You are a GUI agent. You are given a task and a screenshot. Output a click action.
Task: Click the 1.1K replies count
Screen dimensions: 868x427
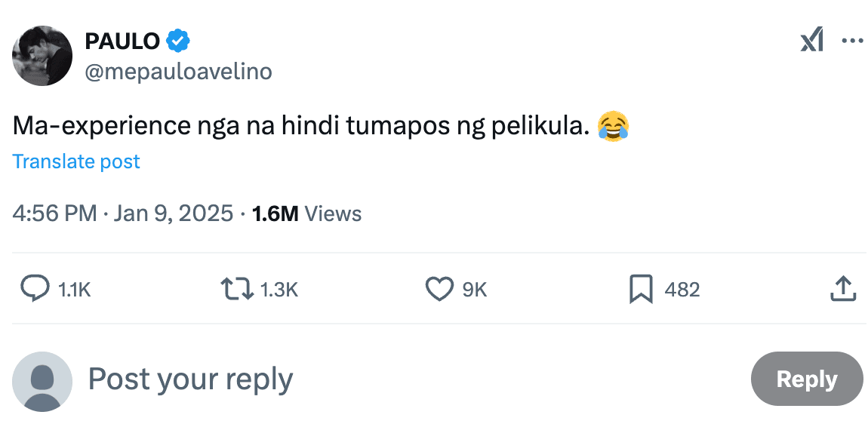(x=75, y=290)
